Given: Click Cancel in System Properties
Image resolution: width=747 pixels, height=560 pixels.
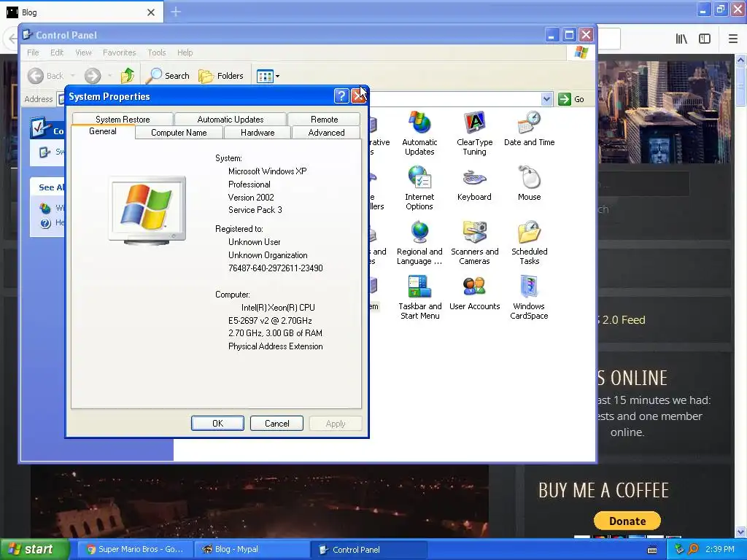Looking at the screenshot, I should click(276, 424).
